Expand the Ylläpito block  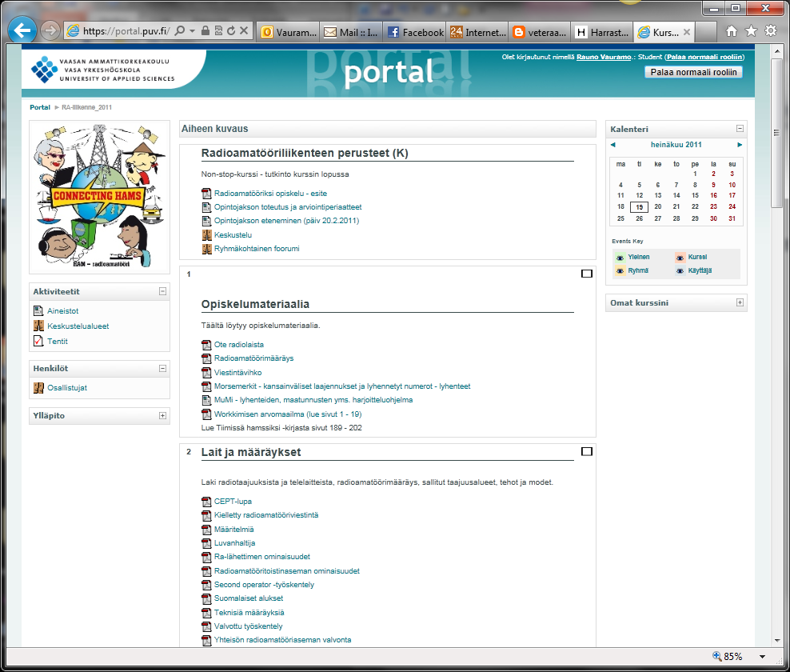[163, 416]
